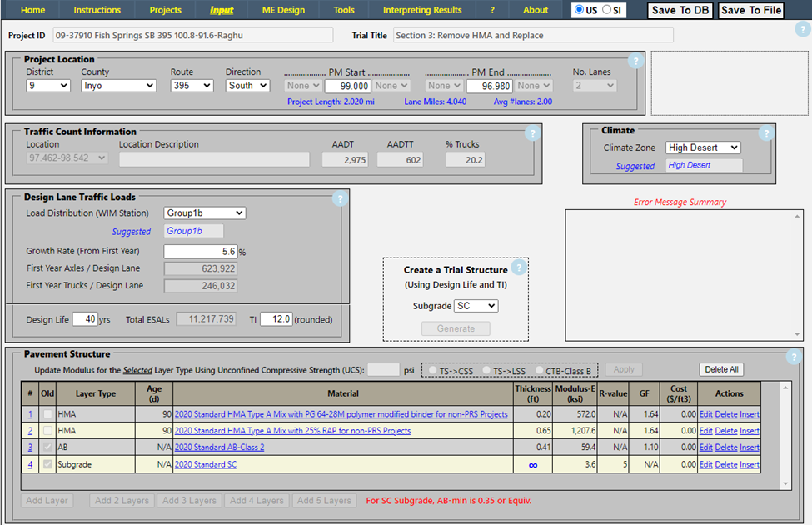Select the US units radio button

tap(580, 10)
